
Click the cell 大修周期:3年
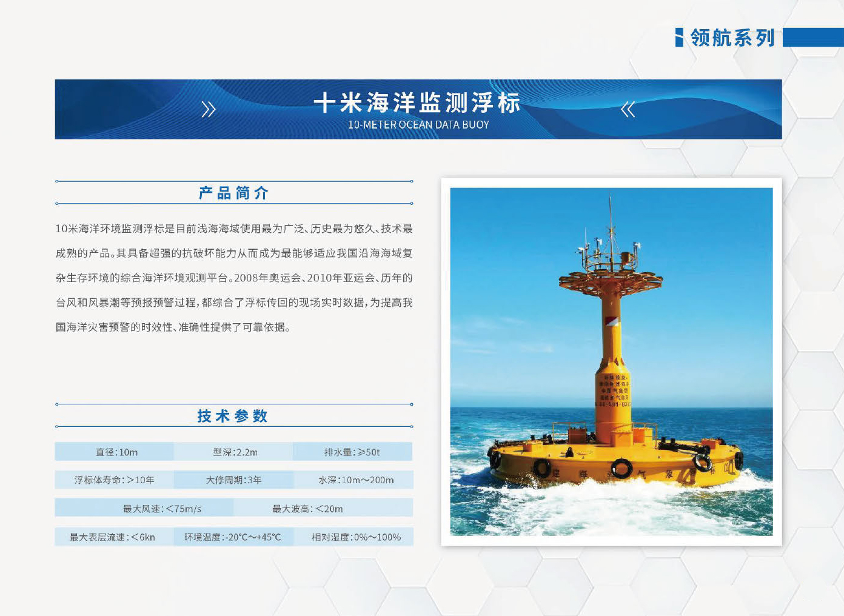click(x=234, y=480)
